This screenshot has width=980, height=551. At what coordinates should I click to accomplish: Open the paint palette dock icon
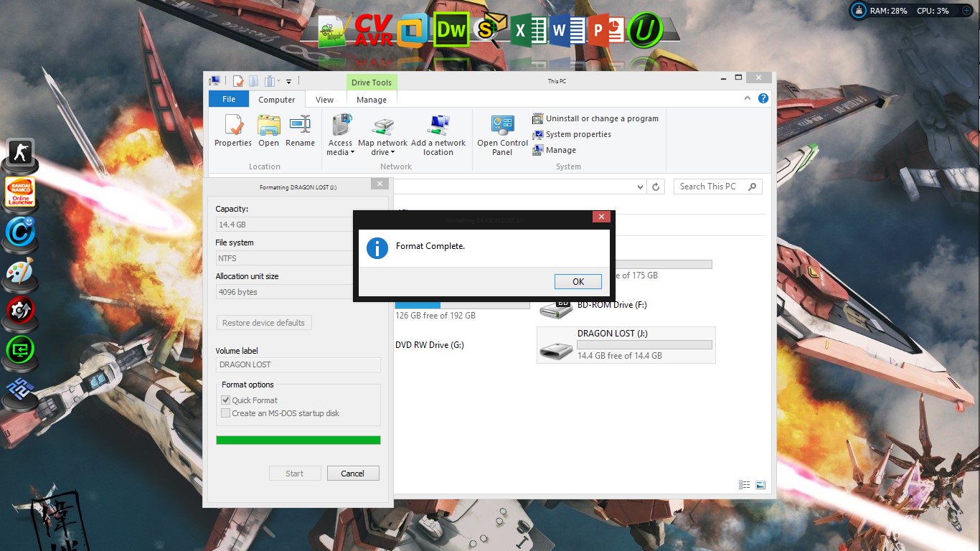tap(20, 272)
